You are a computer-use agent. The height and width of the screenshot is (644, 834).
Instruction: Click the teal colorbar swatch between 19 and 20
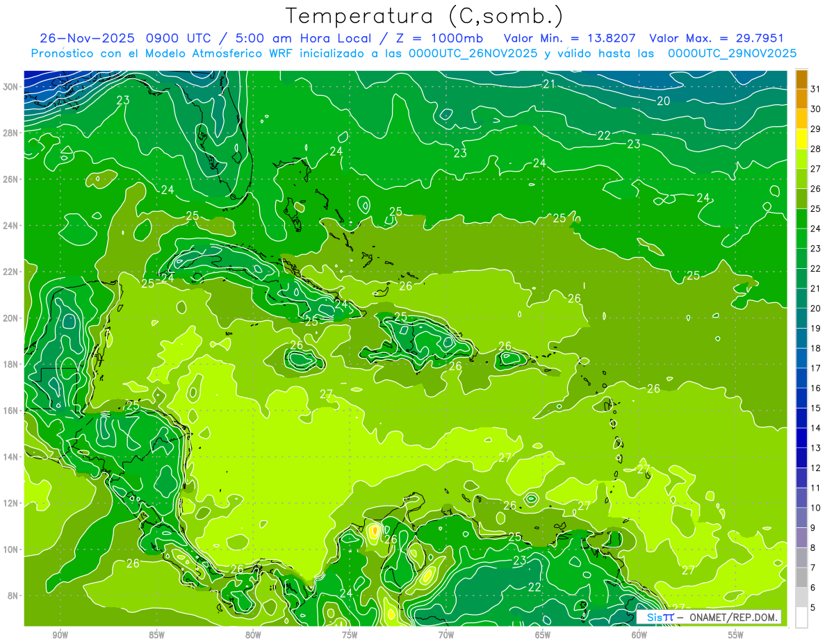pos(801,318)
